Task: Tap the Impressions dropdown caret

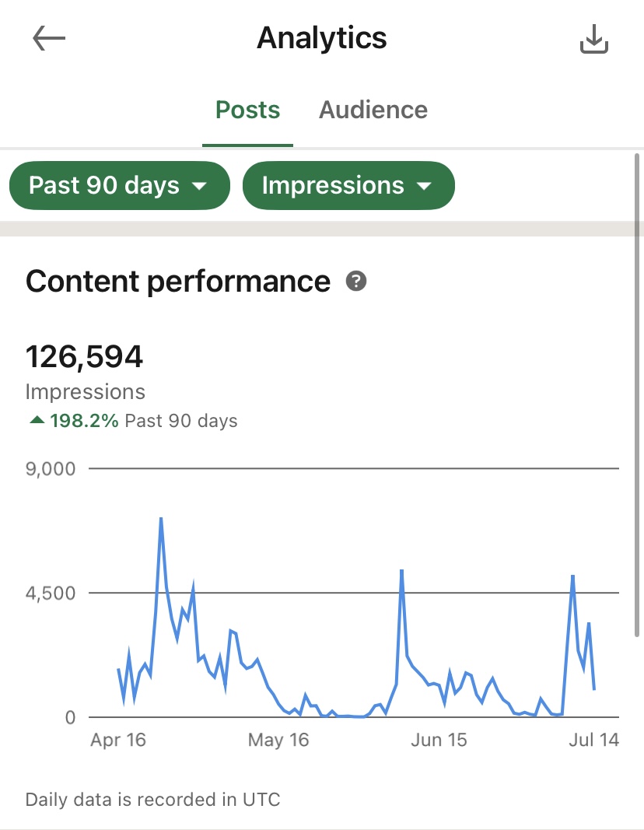Action: [424, 186]
